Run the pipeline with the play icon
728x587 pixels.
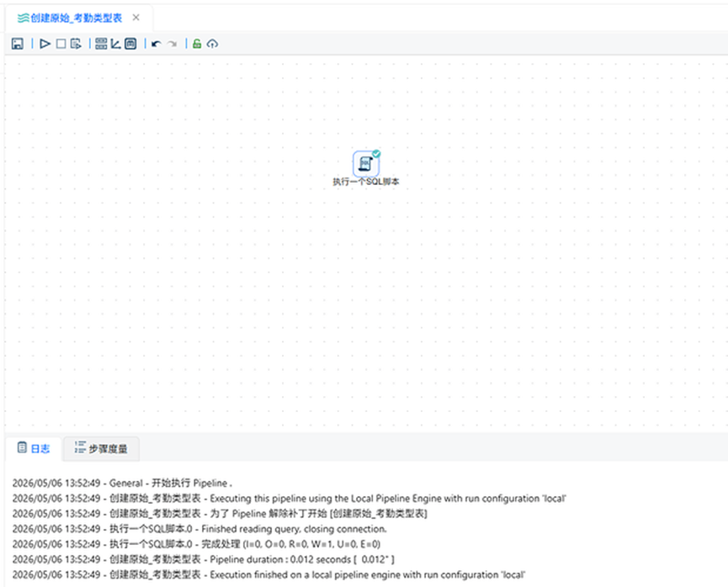45,44
